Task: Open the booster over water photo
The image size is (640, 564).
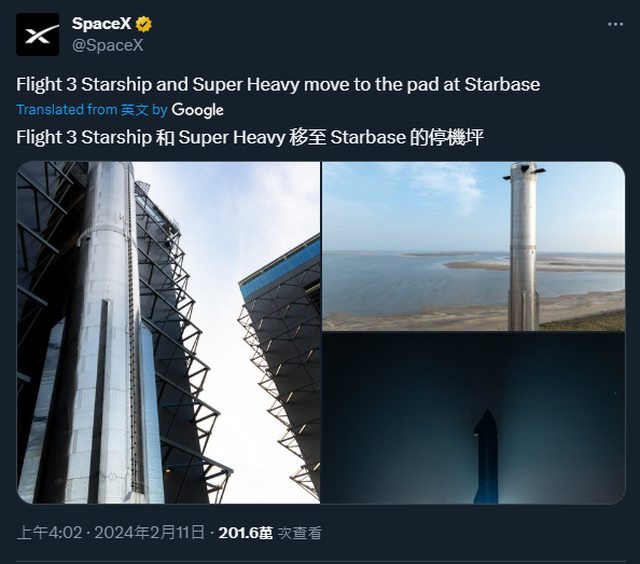Action: (473, 246)
